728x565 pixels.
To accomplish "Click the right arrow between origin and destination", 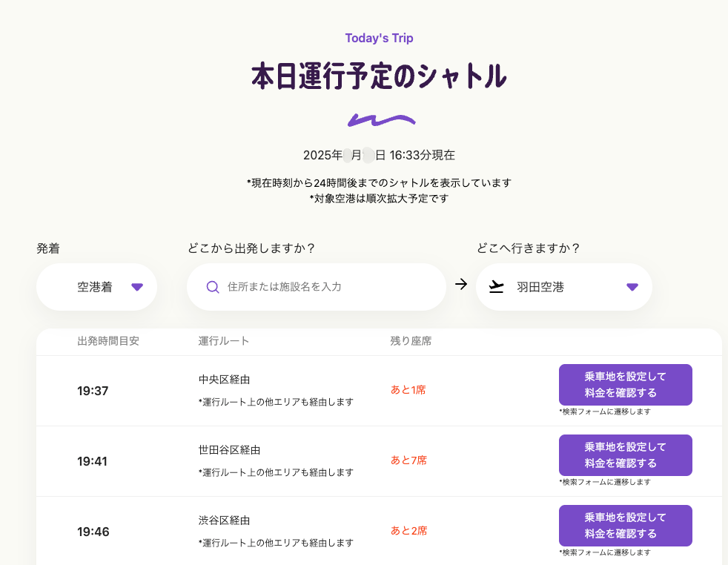I will tap(461, 284).
